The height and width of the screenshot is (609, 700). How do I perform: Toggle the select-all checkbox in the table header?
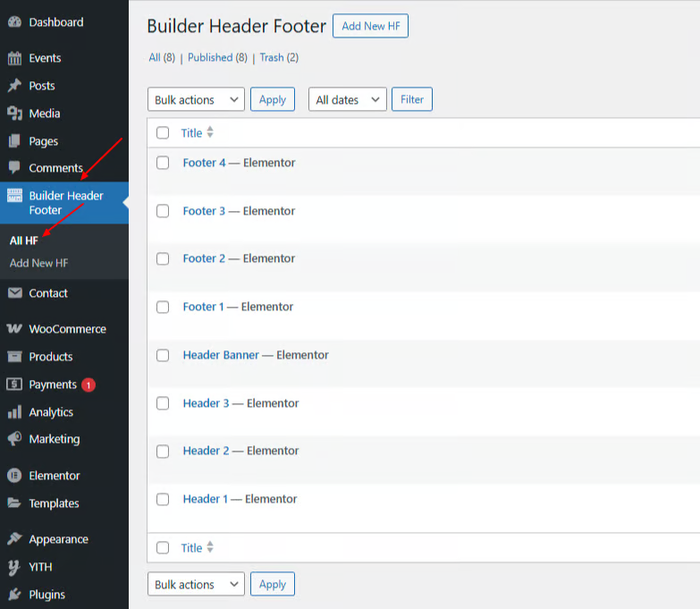[x=163, y=133]
